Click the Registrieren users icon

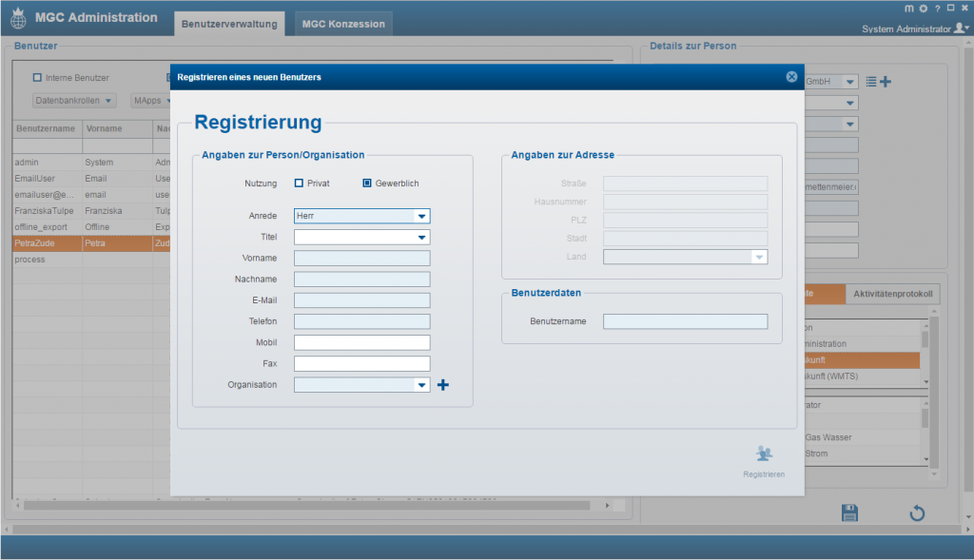[x=764, y=454]
